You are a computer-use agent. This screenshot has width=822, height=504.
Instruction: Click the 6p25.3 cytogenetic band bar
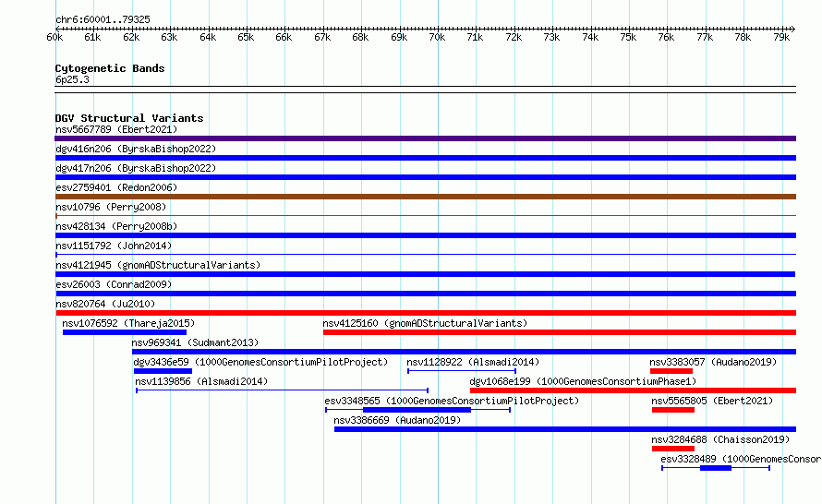pos(425,90)
